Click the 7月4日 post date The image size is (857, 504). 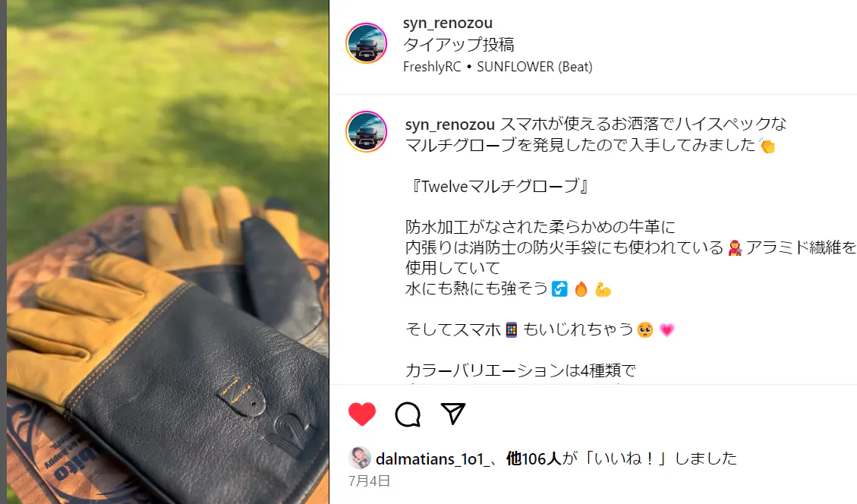coord(369,481)
